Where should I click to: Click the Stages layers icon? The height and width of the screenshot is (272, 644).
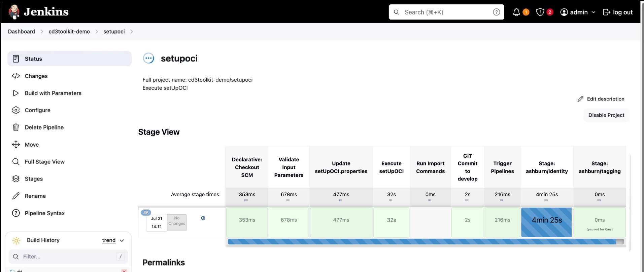click(16, 179)
